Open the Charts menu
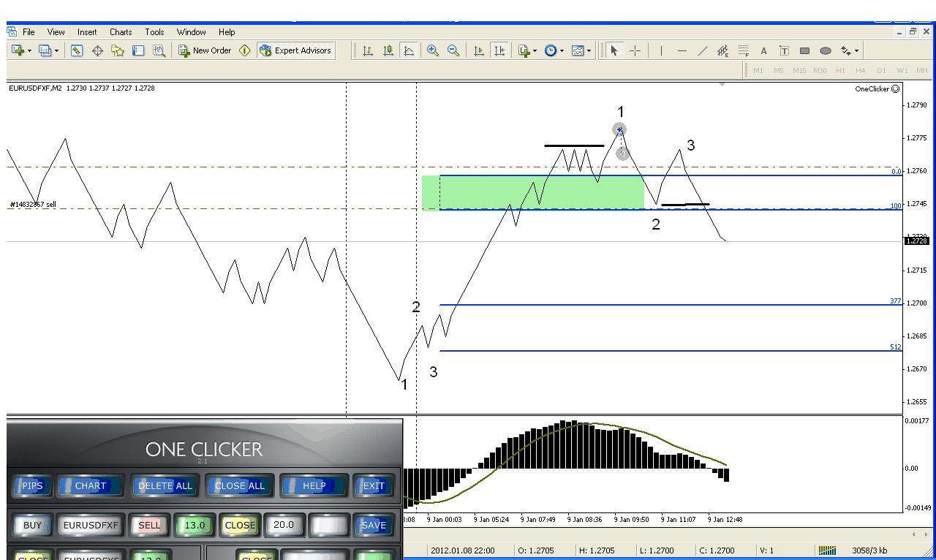Screen dimensions: 936x560 121,32
